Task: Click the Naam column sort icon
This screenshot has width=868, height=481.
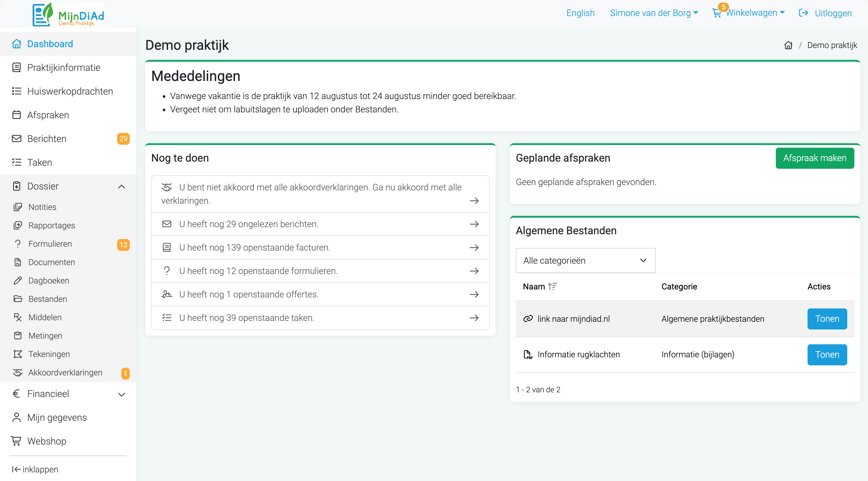Action: [552, 286]
